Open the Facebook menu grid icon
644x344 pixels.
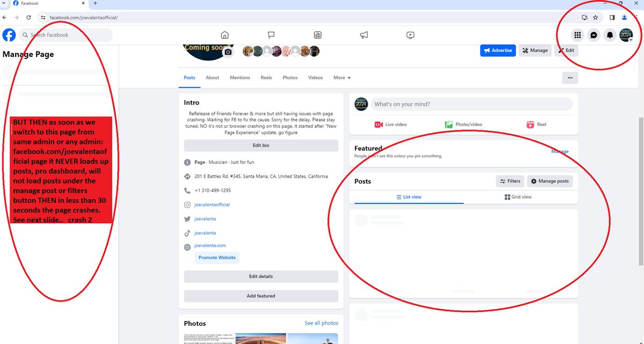(577, 35)
